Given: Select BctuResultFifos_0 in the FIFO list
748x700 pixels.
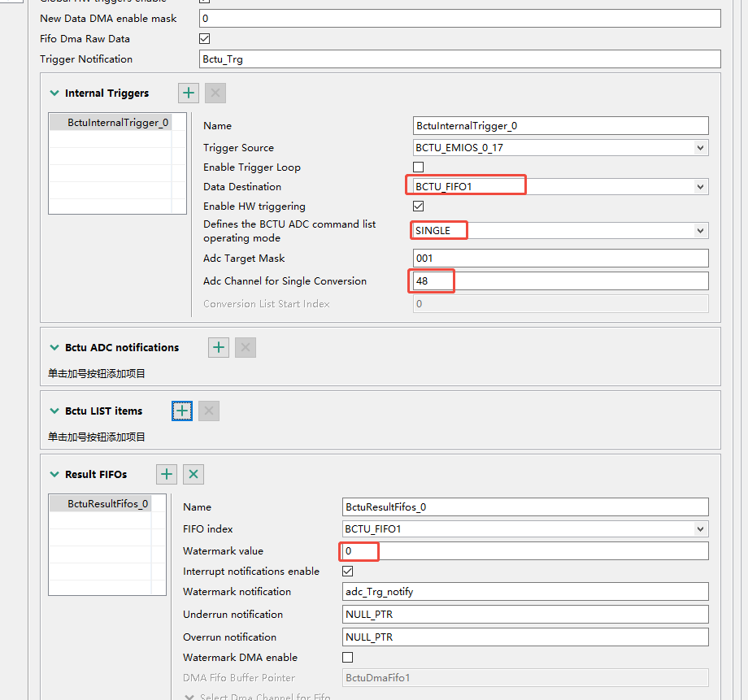Looking at the screenshot, I should click(x=107, y=504).
